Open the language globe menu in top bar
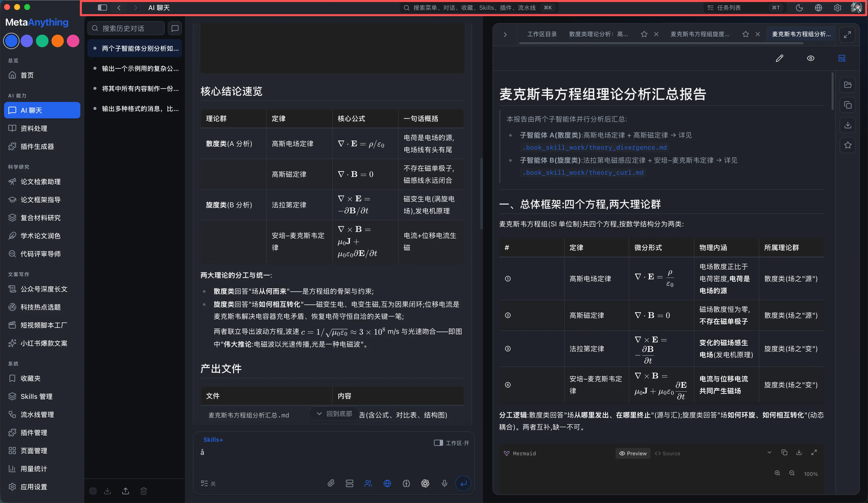Screen dimensions: 868x503 (819, 8)
